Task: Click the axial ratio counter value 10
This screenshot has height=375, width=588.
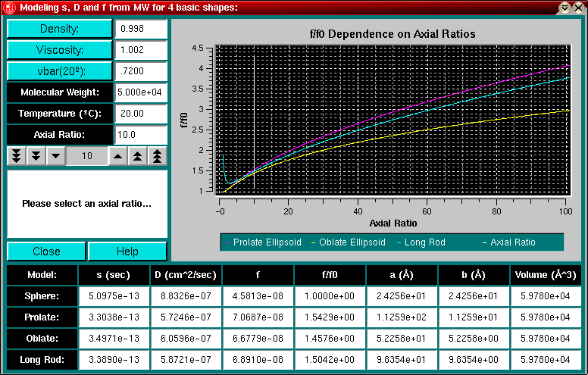Action: click(x=86, y=156)
